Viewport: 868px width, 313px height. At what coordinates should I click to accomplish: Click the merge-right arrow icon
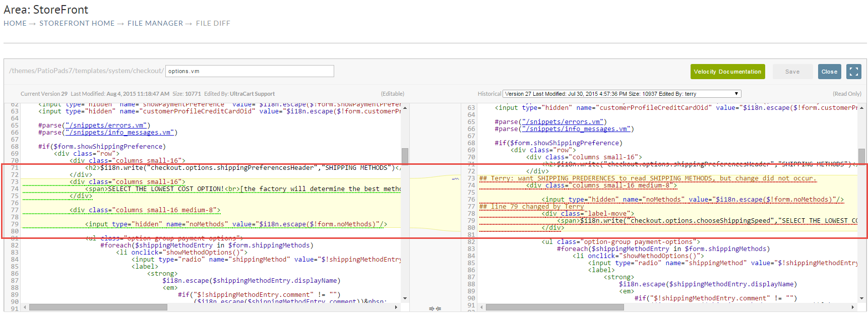point(431,308)
